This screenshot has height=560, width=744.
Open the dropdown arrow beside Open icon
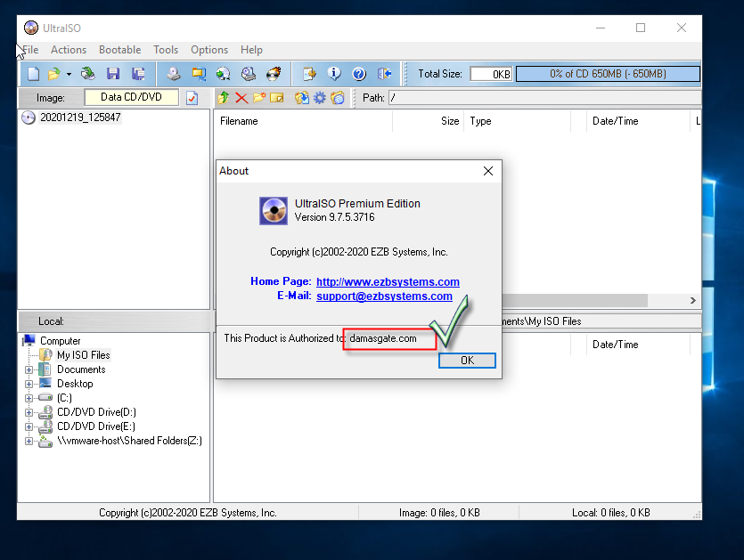(69, 74)
